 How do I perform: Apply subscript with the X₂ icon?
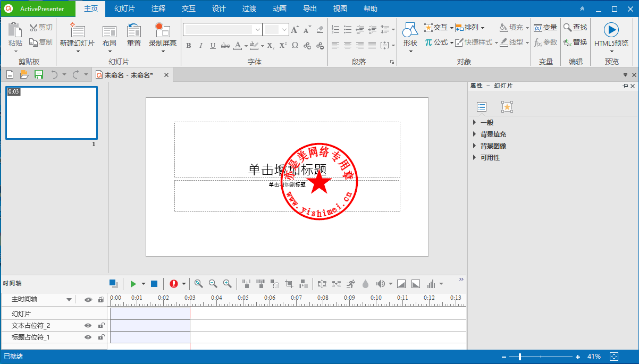tap(271, 46)
